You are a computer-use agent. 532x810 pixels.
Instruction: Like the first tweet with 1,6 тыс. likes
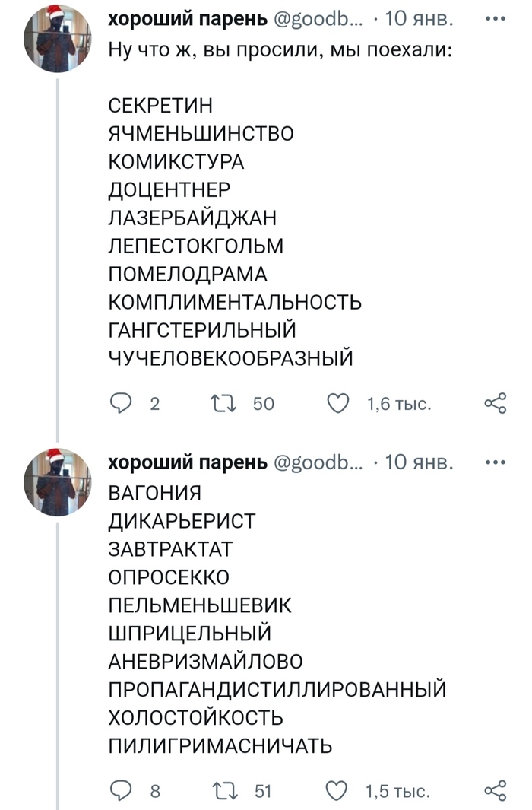pyautogui.click(x=339, y=404)
